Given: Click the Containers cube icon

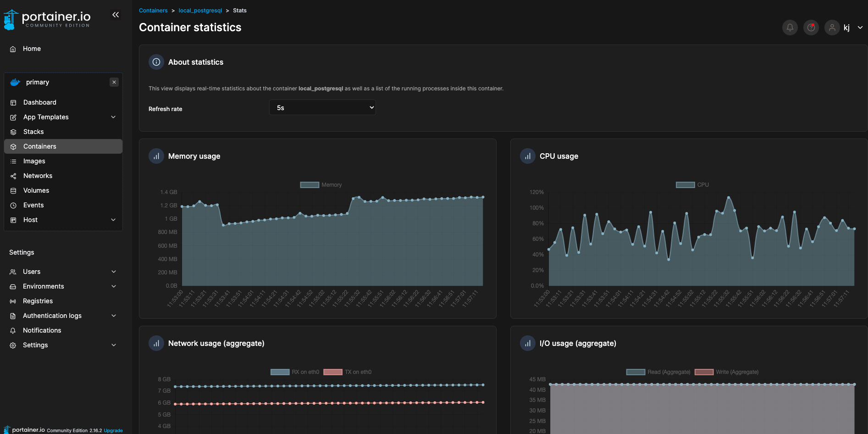Looking at the screenshot, I should 13,147.
